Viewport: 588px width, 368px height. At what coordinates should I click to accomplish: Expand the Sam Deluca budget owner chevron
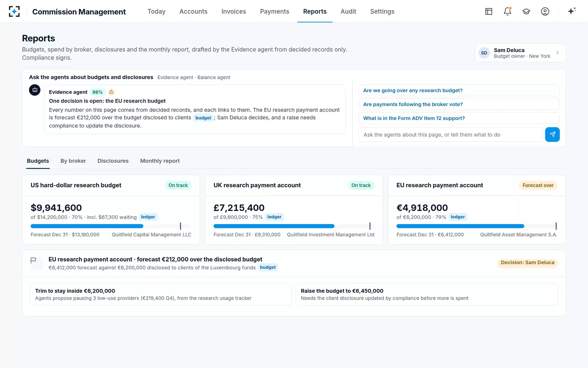557,53
